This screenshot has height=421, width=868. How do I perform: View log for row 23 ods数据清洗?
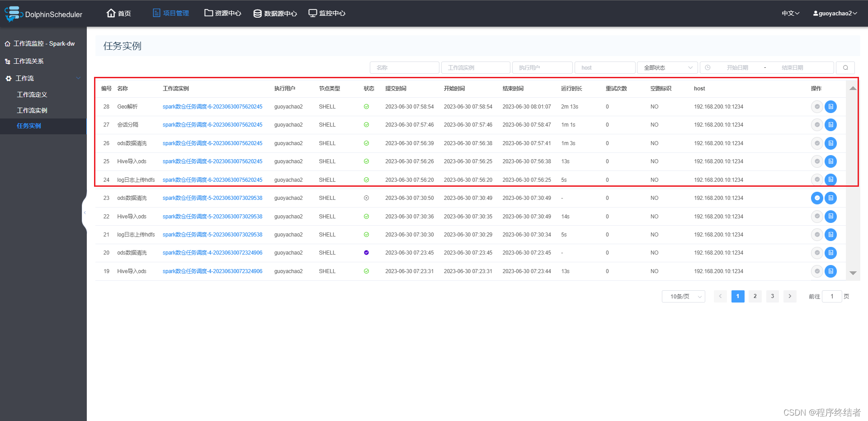[x=830, y=198]
